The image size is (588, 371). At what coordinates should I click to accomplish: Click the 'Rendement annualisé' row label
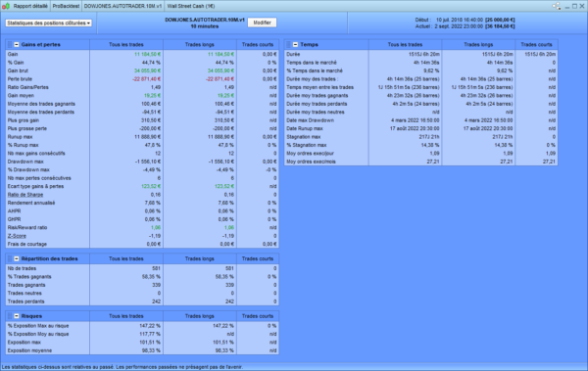31,203
